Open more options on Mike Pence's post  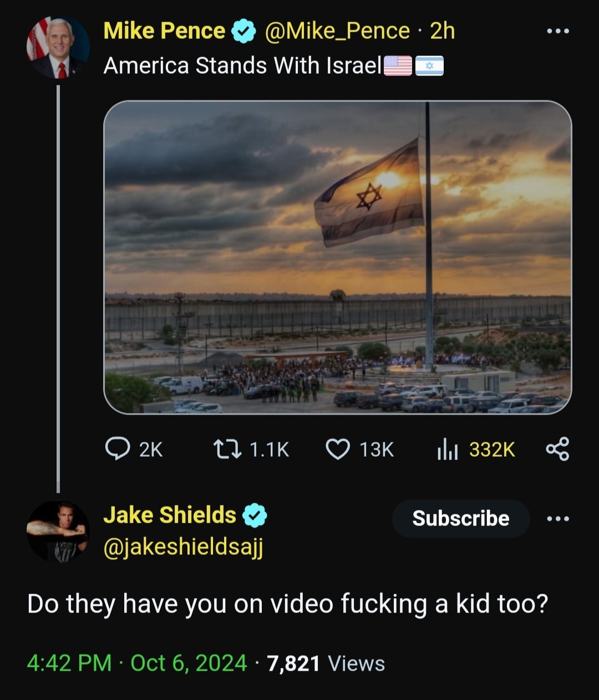(557, 31)
